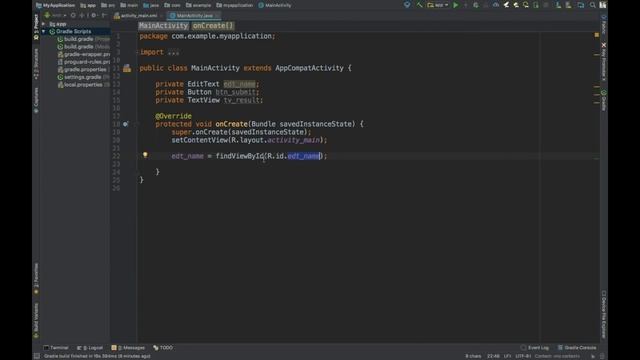This screenshot has width=640, height=360.
Task: Toggle the Captures tool window stripe
Action: click(x=36, y=100)
